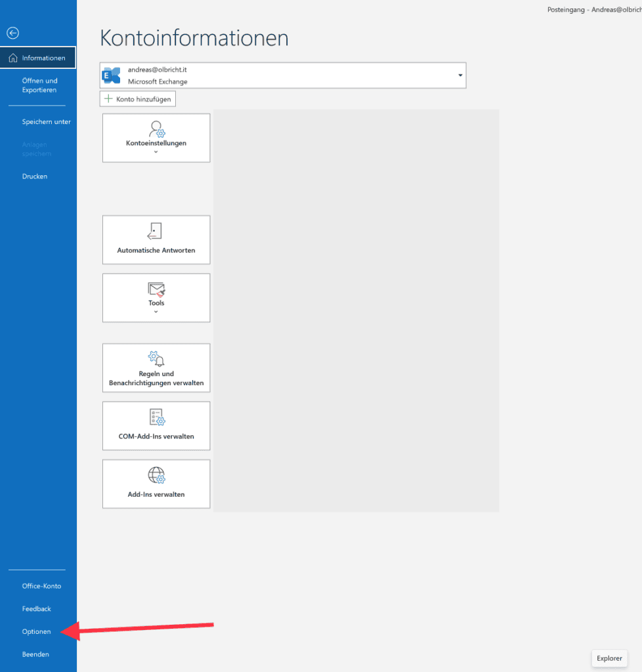
Task: Click the Konto hinzufügen button label
Action: [144, 99]
